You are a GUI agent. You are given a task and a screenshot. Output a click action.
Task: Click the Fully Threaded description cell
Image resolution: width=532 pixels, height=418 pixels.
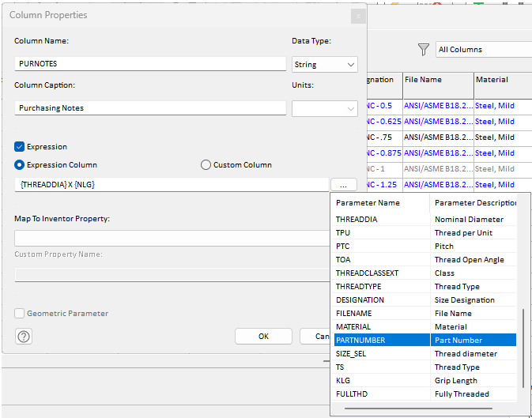pos(474,394)
